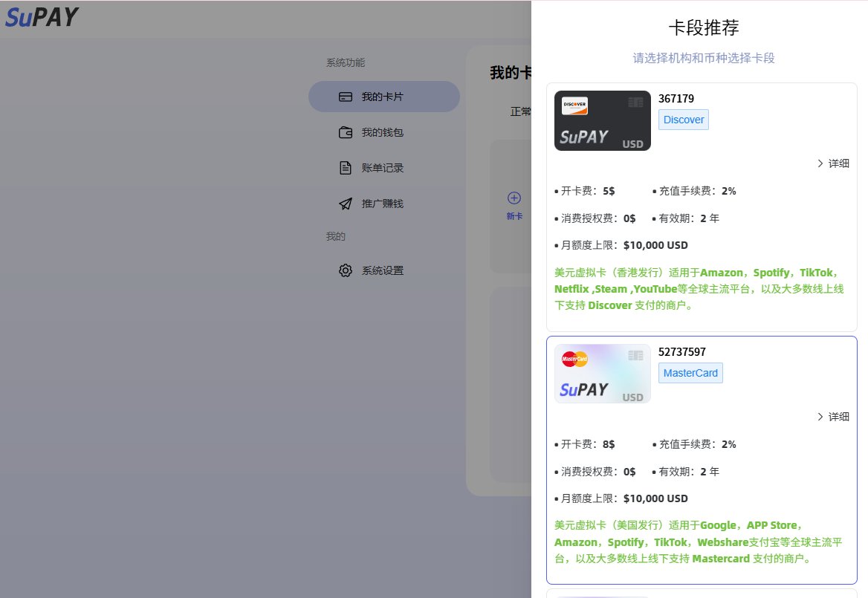Screen dimensions: 868x598
Task: Click the 卡段推荐 panel title
Action: tap(704, 27)
